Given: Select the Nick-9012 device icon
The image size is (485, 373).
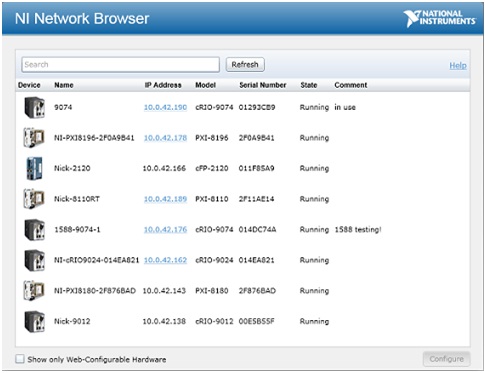Looking at the screenshot, I should tap(34, 321).
